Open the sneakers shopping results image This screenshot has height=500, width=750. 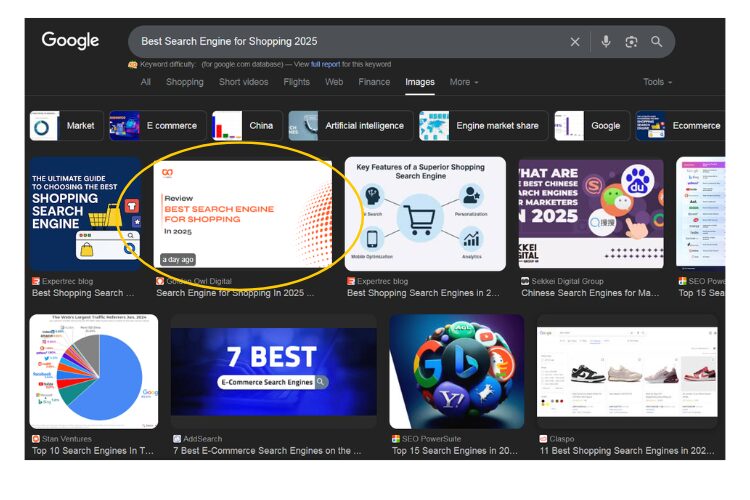coord(627,371)
